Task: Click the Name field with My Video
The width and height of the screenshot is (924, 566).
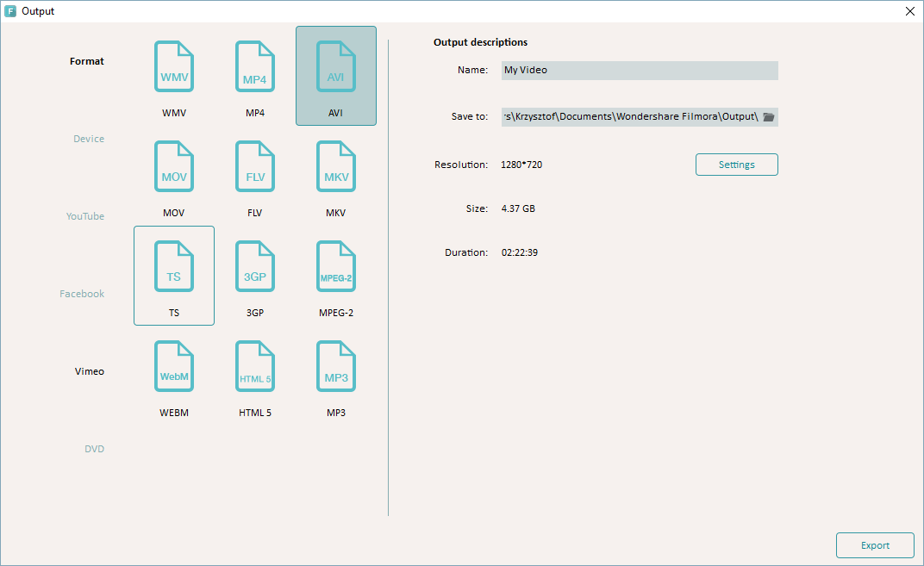Action: (639, 71)
